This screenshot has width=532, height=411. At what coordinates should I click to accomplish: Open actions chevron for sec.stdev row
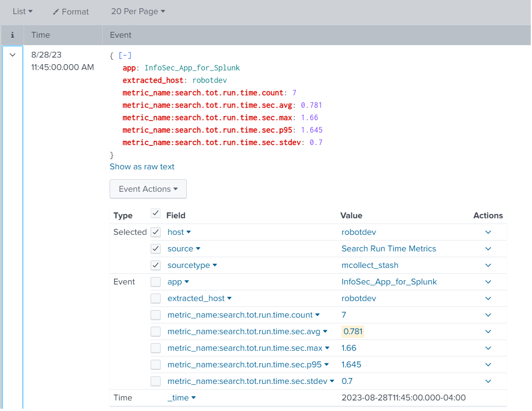(x=488, y=381)
